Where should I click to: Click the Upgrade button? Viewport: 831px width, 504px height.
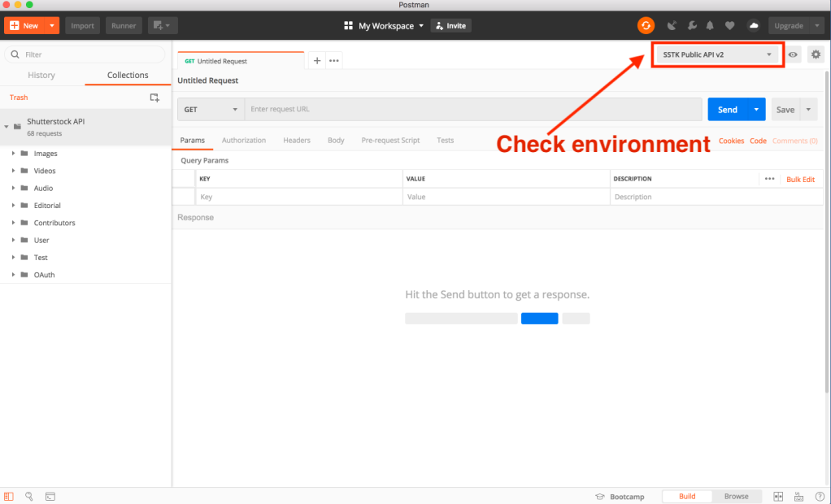pos(790,25)
